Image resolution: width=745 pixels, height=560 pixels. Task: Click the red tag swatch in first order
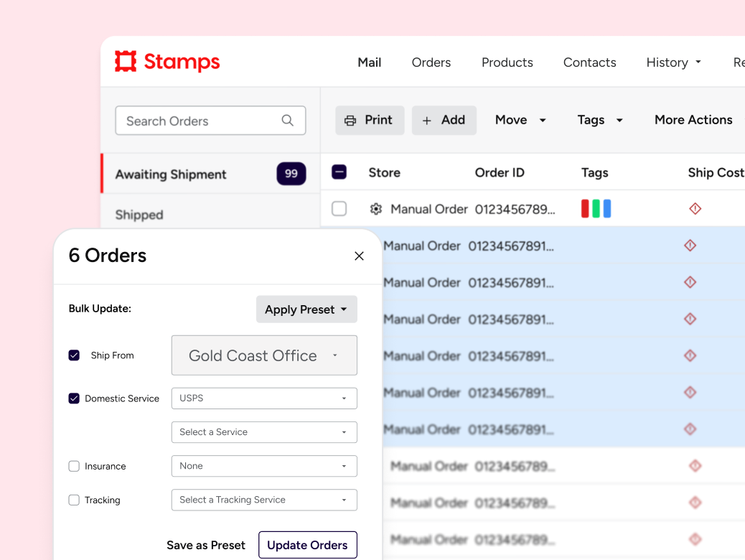point(585,209)
